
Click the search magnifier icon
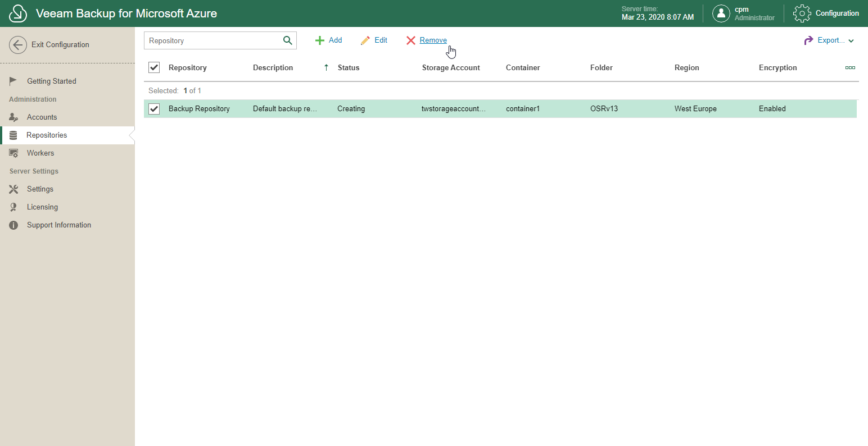(287, 40)
